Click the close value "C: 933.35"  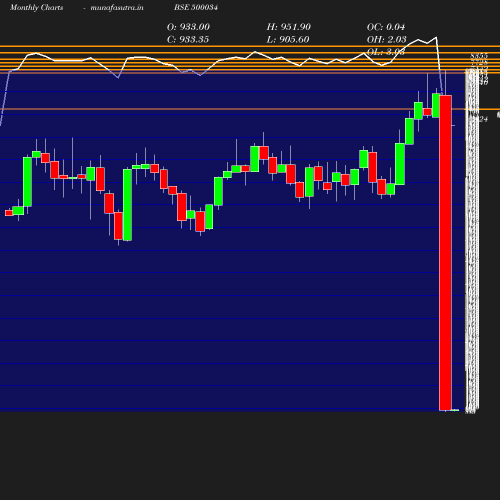pyautogui.click(x=188, y=40)
